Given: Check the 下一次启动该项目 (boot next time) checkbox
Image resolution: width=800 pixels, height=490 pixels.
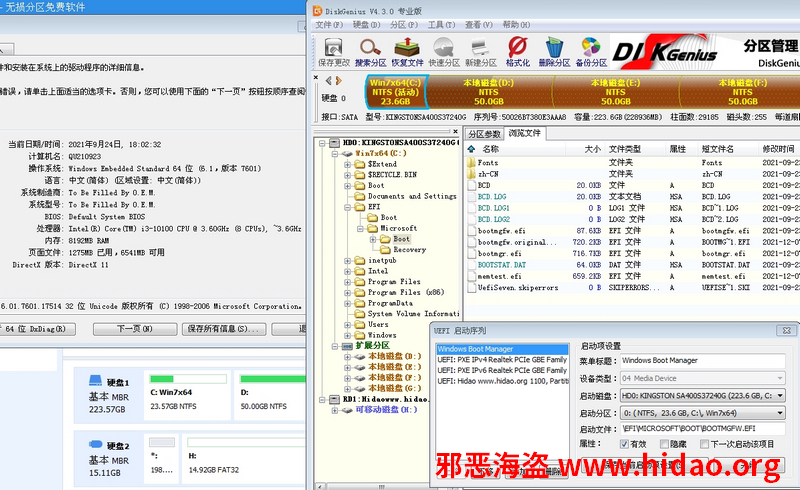Looking at the screenshot, I should tap(705, 443).
